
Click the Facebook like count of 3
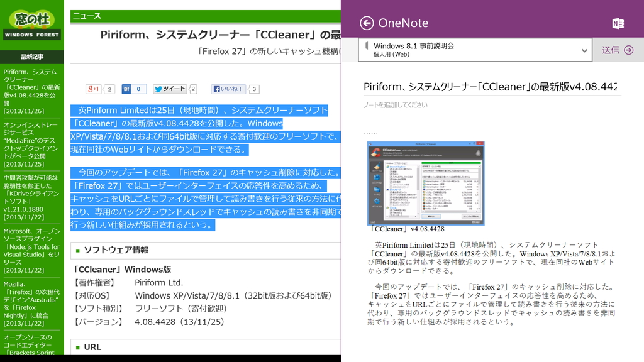pyautogui.click(x=254, y=89)
